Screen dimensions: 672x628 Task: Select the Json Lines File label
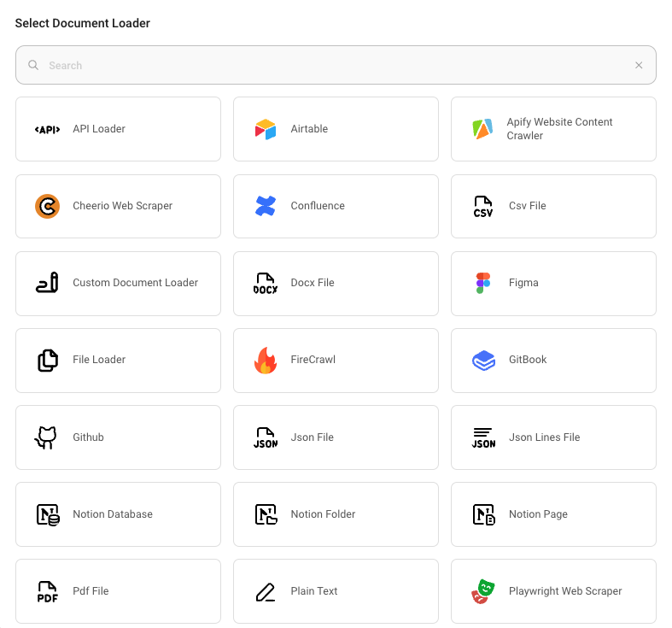point(544,437)
